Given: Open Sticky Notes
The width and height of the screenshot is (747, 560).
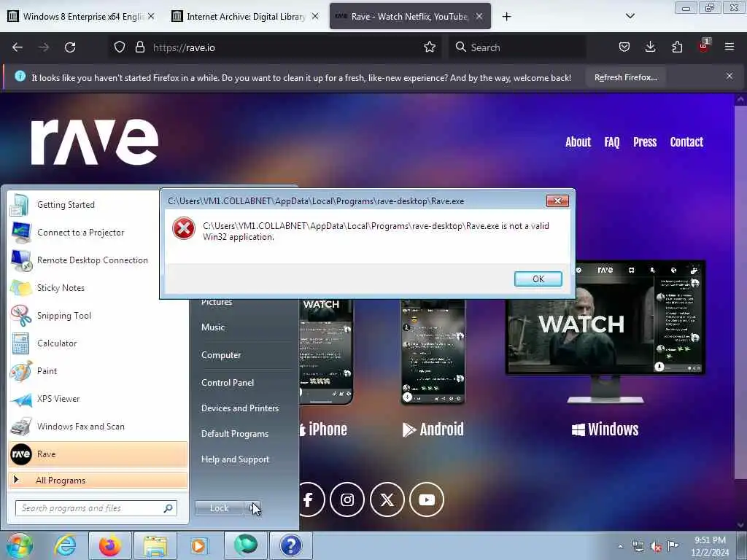Looking at the screenshot, I should [x=98, y=287].
